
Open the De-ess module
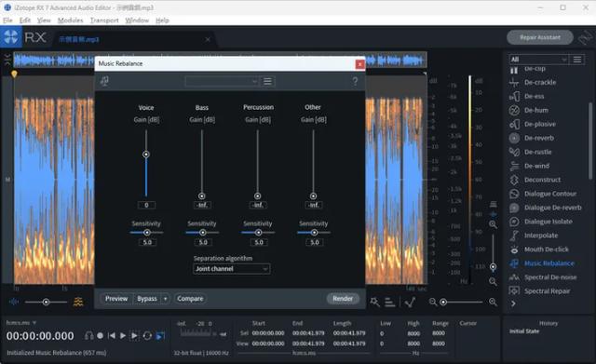534,96
